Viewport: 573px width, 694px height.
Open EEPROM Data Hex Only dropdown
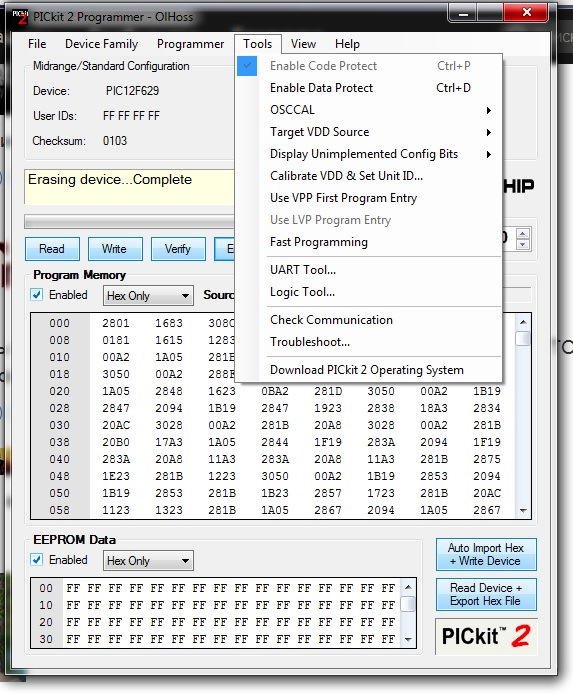pos(148,561)
